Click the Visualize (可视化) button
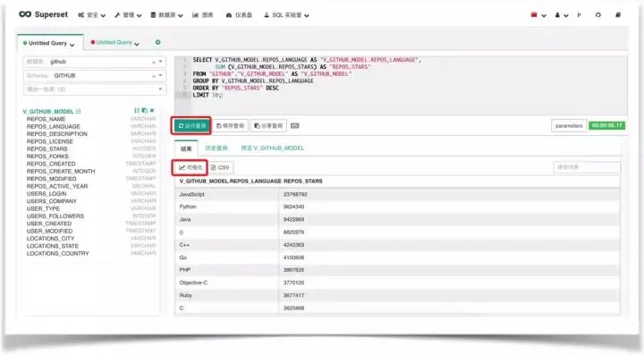This screenshot has height=355, width=644. [x=191, y=167]
